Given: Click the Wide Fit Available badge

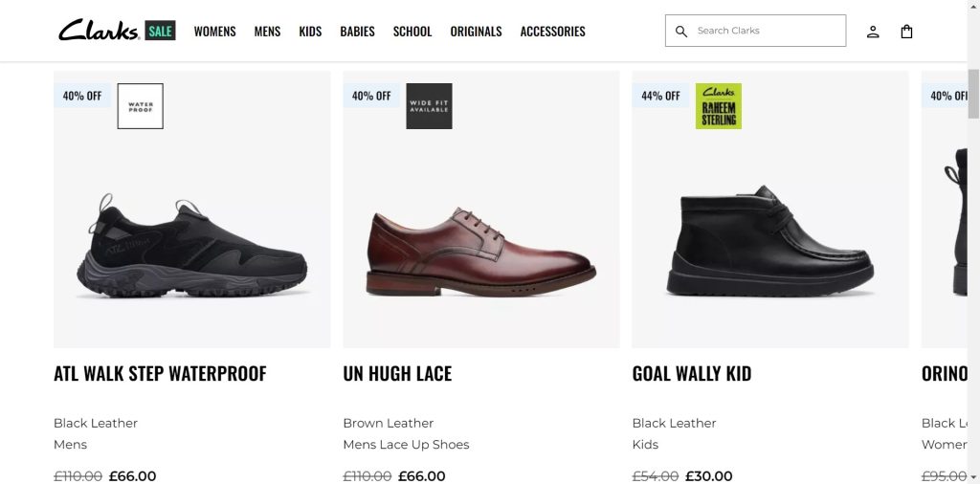Looking at the screenshot, I should pyautogui.click(x=429, y=106).
